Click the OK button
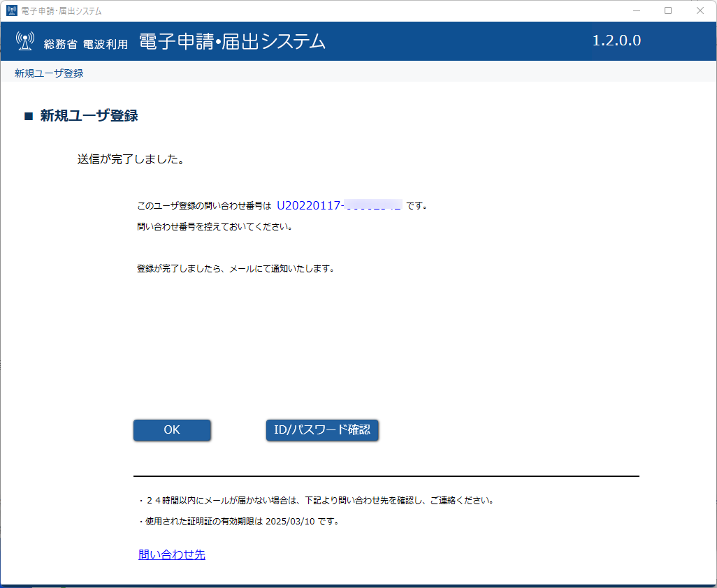The width and height of the screenshot is (717, 588). pos(172,430)
